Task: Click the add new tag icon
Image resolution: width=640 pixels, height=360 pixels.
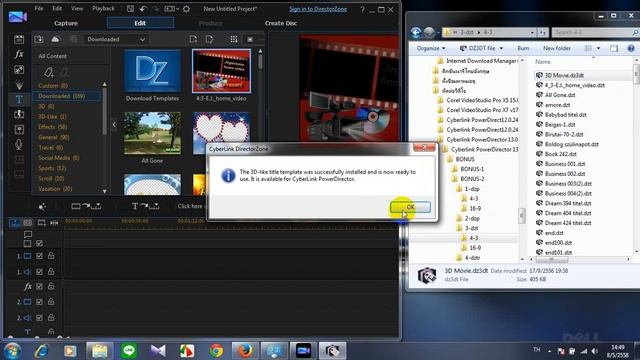Action: click(49, 73)
